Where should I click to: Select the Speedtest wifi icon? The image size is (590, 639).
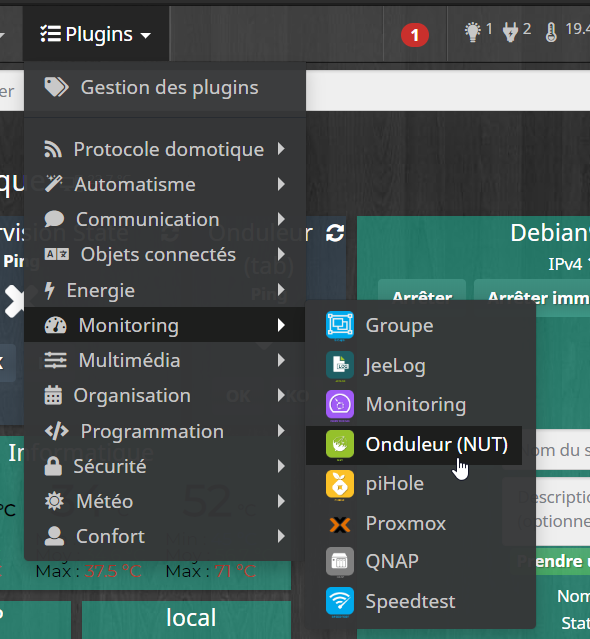coord(339,601)
